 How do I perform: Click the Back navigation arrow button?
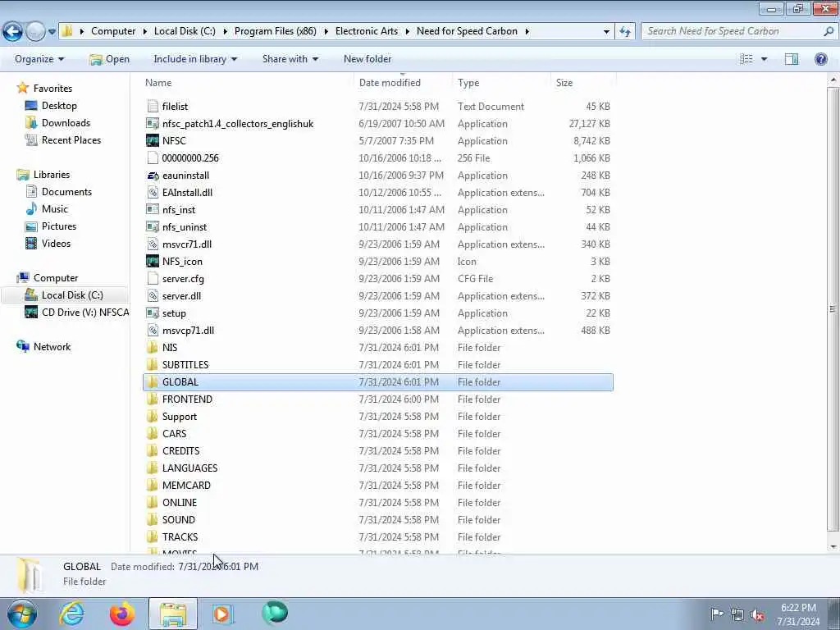13,32
